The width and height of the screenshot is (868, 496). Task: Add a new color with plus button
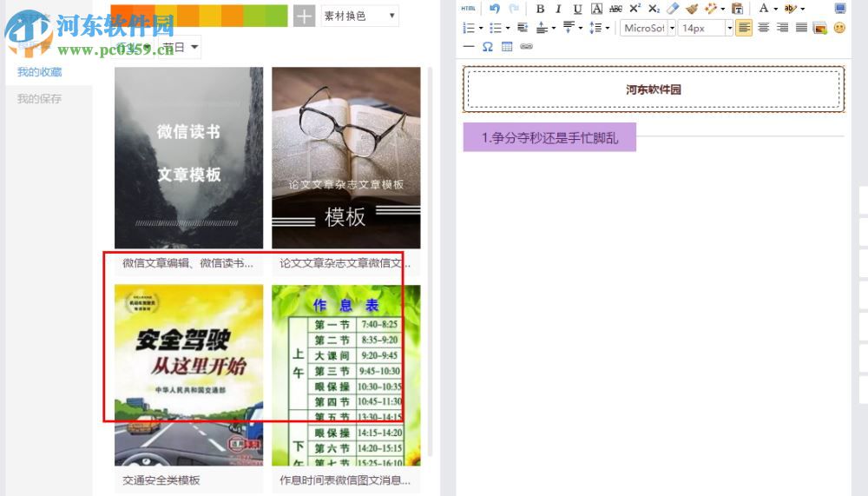point(304,17)
